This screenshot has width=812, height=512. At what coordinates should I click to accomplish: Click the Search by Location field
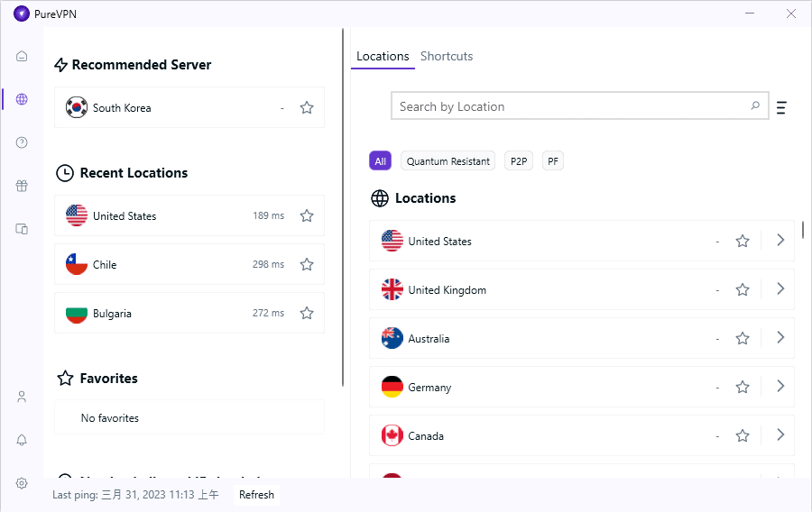(x=579, y=106)
